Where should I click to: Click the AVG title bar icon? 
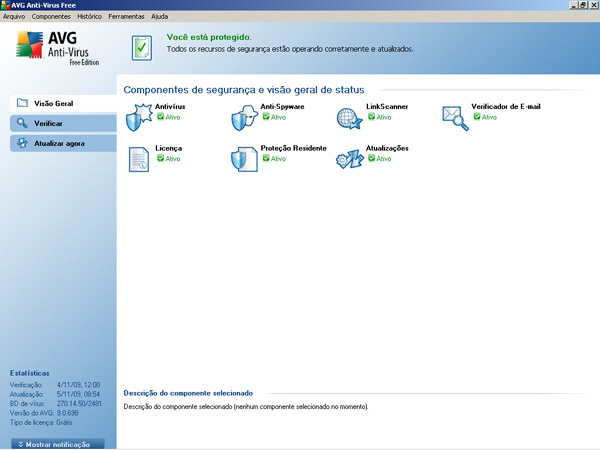5,5
